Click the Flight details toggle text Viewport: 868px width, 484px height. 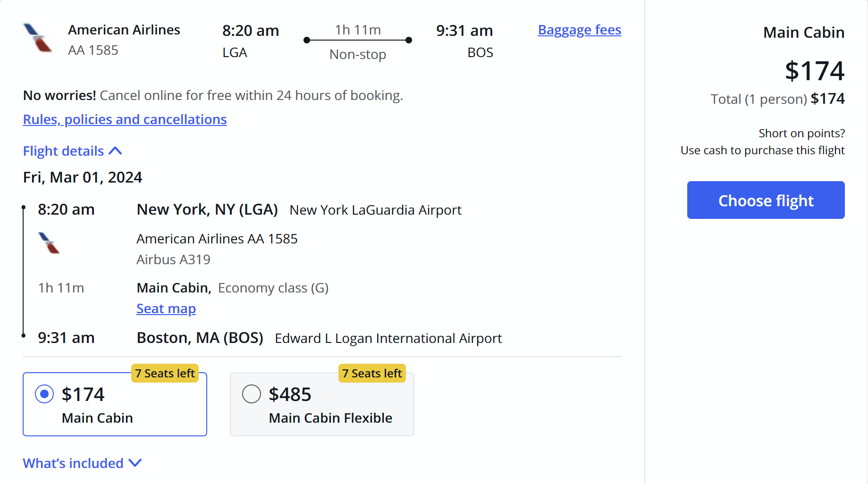(64, 151)
